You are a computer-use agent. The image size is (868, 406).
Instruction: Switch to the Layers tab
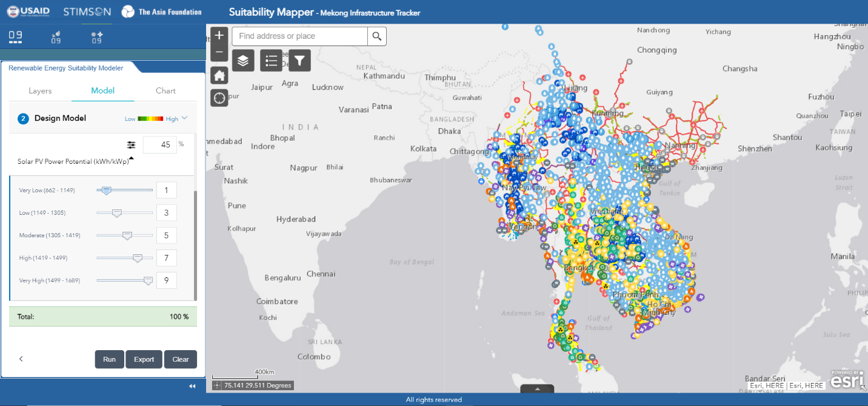pos(40,91)
